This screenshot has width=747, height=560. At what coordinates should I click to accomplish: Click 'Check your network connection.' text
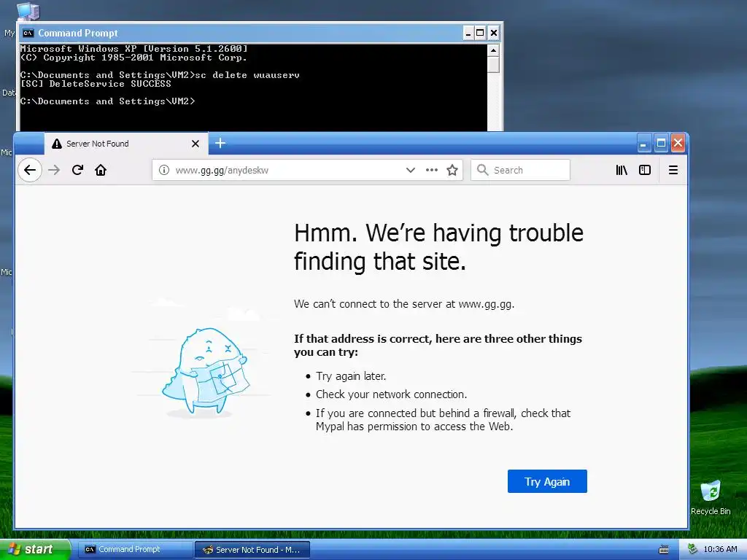coord(391,394)
